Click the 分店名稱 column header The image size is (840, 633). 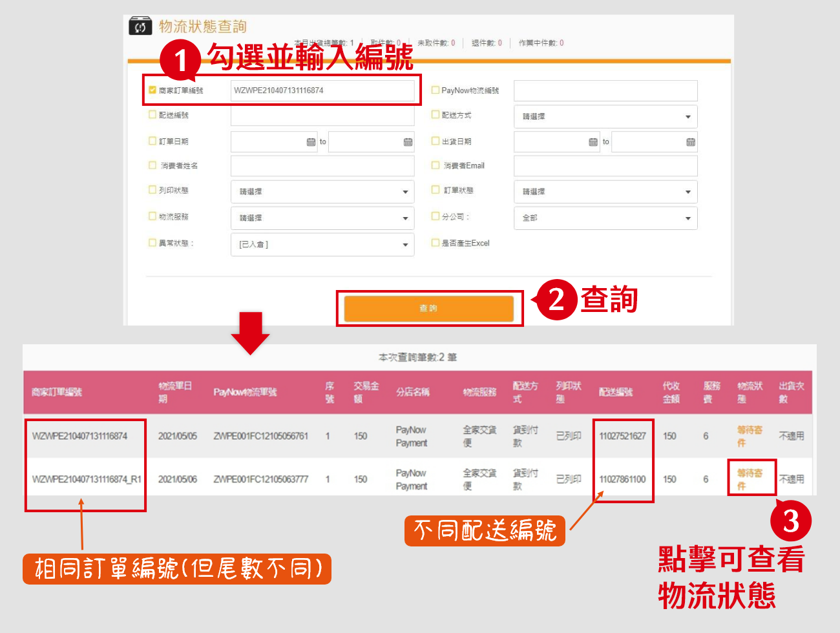(413, 392)
